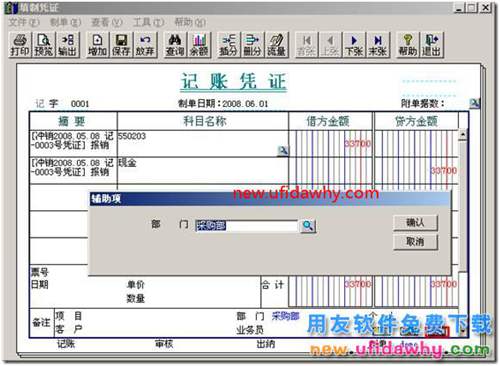Click the 票号 label
This screenshot has height=366, width=500.
click(40, 272)
